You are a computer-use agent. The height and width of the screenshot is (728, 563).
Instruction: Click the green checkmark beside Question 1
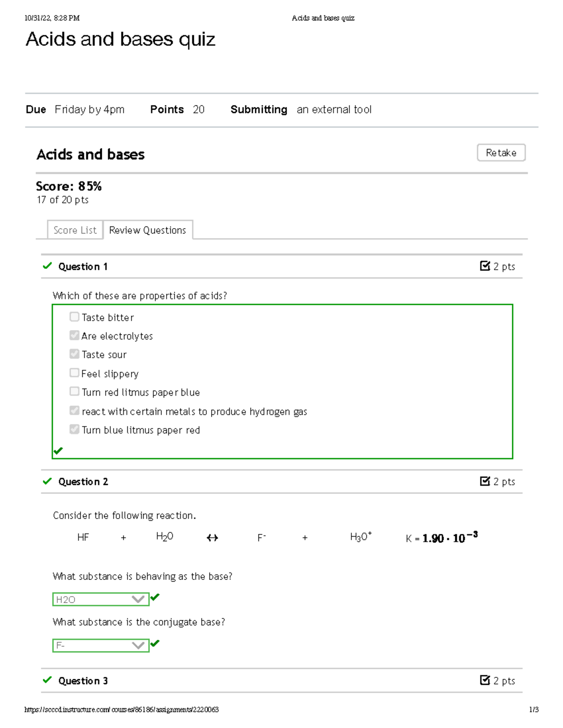tap(47, 266)
